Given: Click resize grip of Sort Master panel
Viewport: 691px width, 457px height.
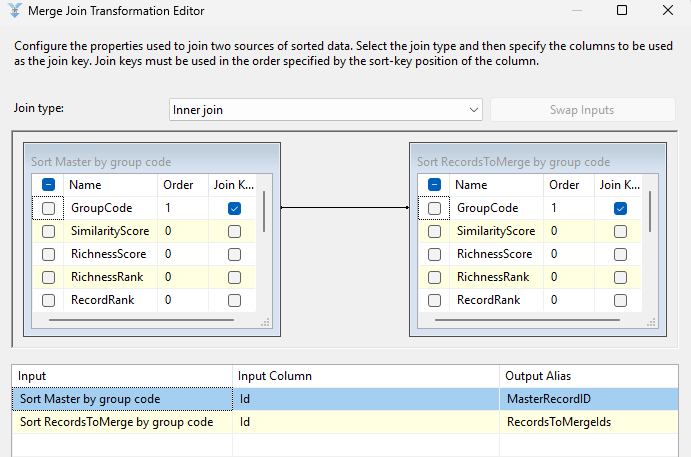Looking at the screenshot, I should 265,322.
